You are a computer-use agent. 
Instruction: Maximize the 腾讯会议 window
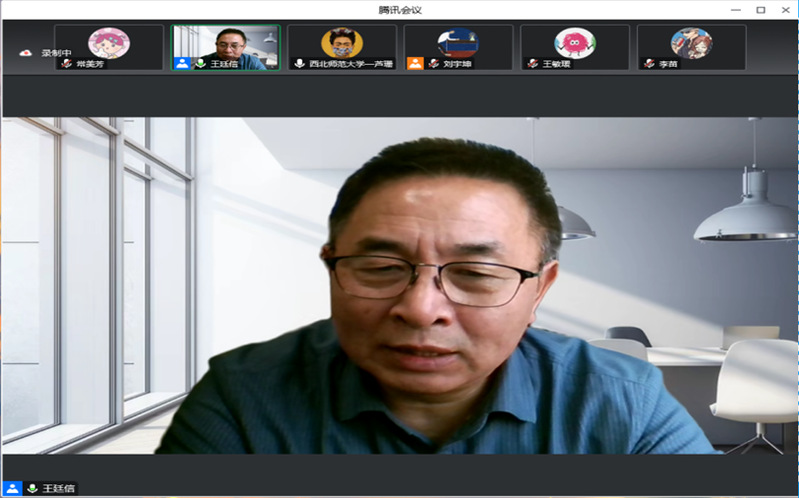[x=761, y=9]
